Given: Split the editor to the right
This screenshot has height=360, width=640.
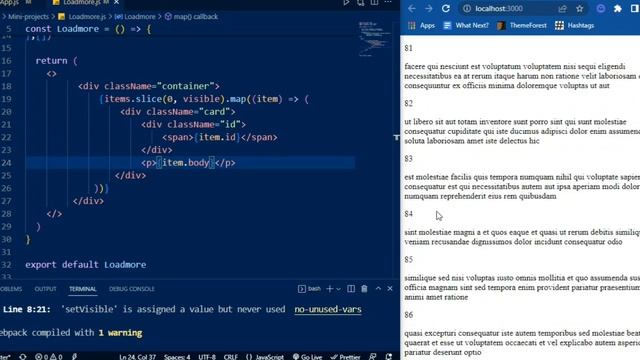Looking at the screenshot, I should coord(374,2).
